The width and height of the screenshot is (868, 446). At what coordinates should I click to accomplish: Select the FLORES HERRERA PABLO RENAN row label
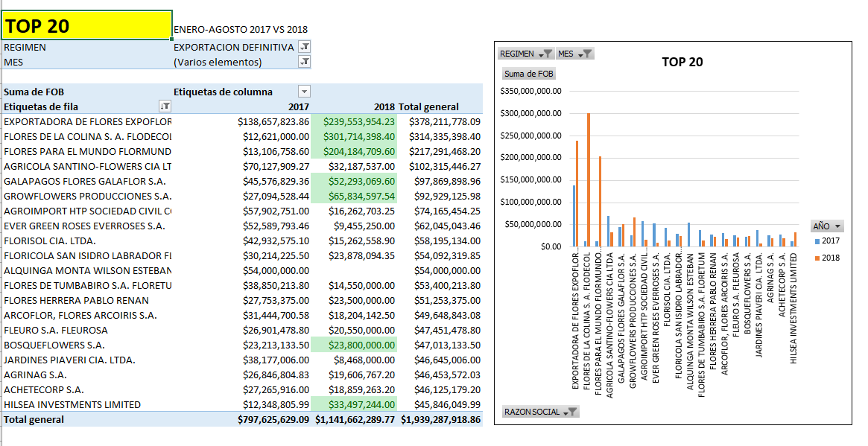click(77, 301)
